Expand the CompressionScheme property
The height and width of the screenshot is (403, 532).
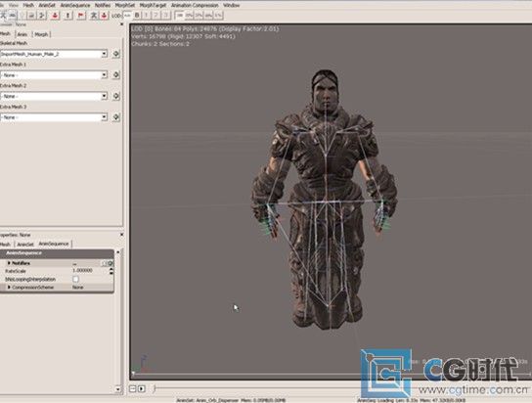click(9, 287)
